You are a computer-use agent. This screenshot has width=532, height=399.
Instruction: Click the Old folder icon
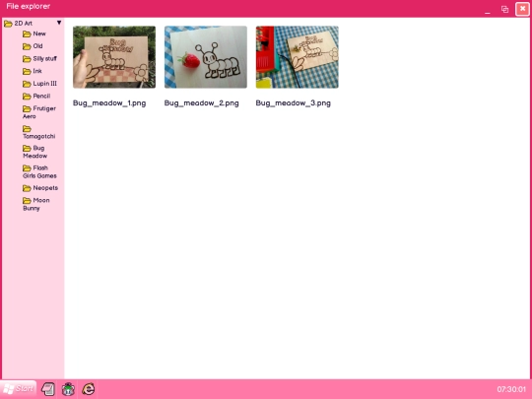[27, 46]
